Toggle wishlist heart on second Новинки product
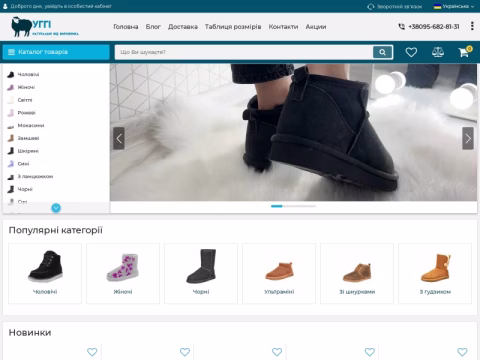 (185, 352)
